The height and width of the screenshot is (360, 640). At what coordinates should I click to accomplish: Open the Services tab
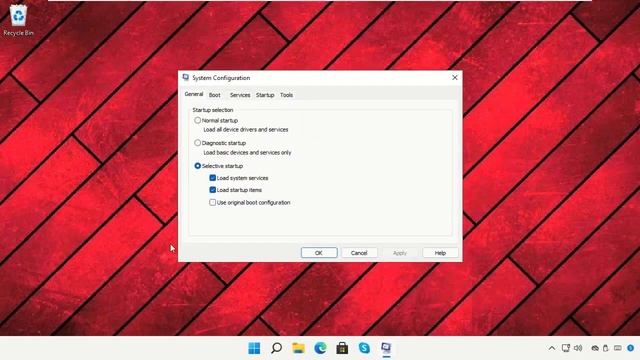pos(240,95)
